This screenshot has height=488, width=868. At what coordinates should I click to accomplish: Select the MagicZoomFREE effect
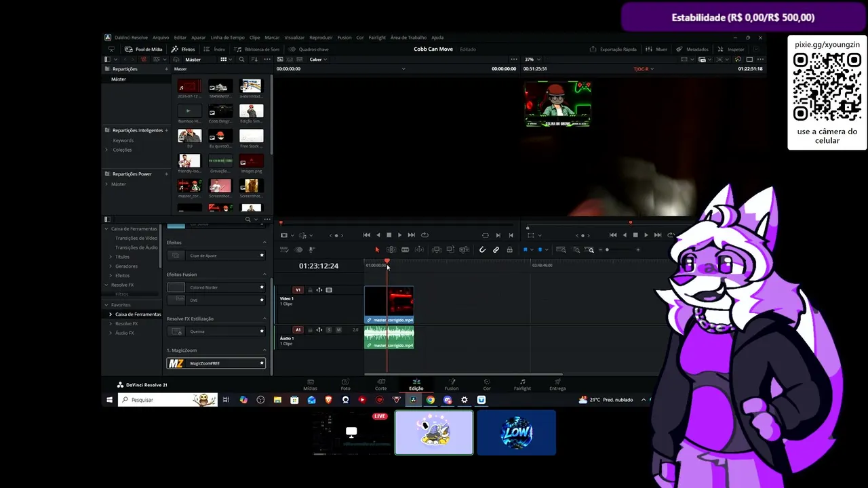coord(216,363)
